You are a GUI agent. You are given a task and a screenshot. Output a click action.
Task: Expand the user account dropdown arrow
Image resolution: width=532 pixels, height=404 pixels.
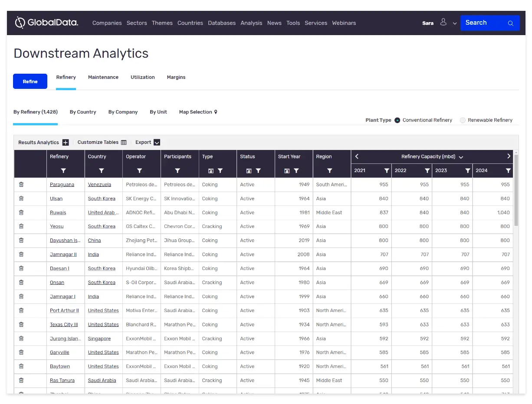[455, 23]
